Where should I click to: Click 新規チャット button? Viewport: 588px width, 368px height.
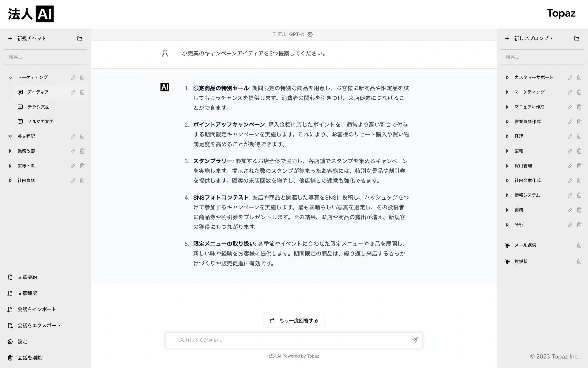click(28, 39)
